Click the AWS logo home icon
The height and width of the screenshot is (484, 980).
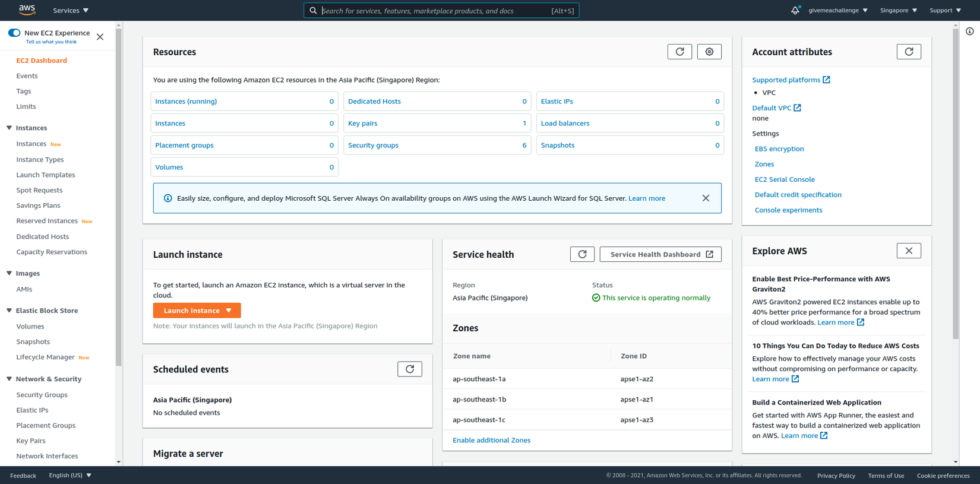click(27, 10)
